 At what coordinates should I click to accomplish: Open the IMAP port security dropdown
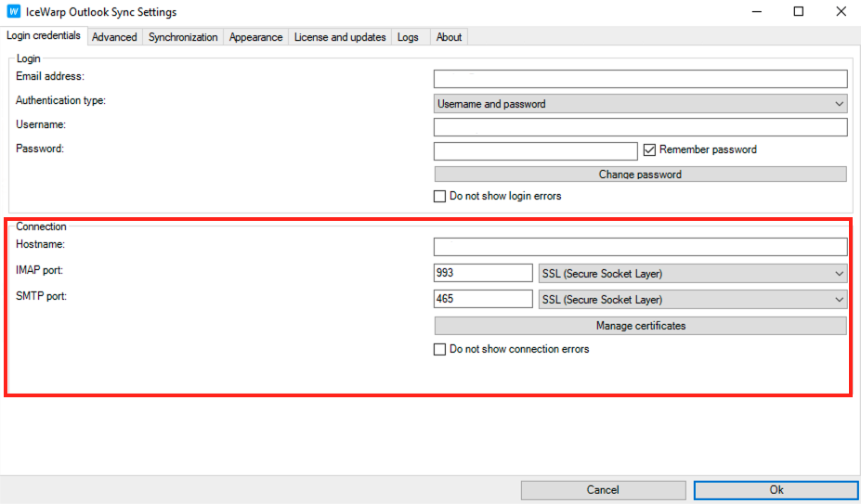pos(693,274)
